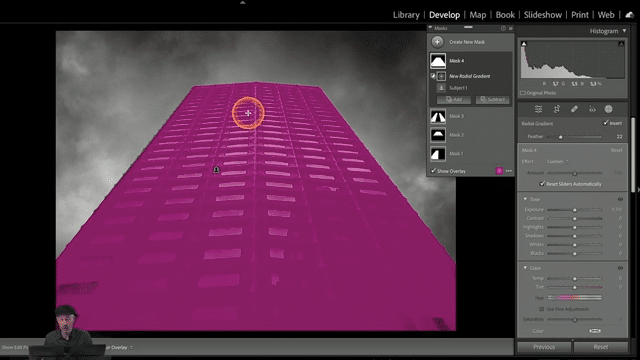Toggle the Color section eye visibility icon
640x360 pixels.
pyautogui.click(x=620, y=268)
